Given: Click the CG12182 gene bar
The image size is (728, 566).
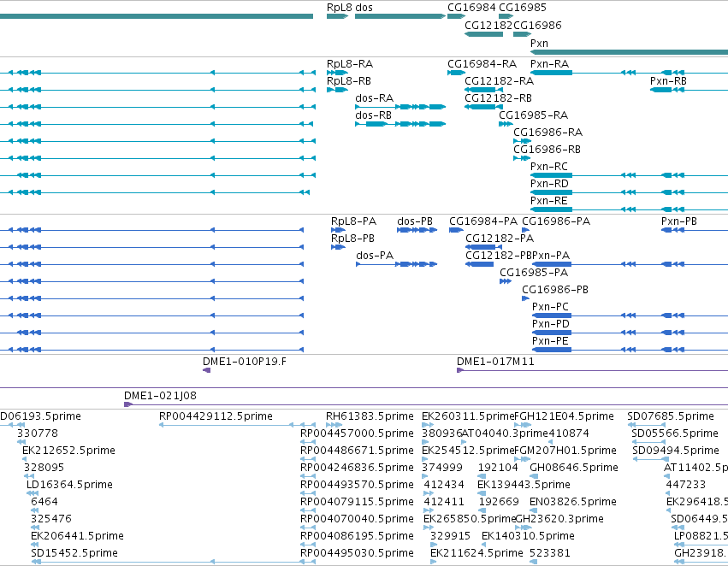Looking at the screenshot, I should (x=484, y=34).
